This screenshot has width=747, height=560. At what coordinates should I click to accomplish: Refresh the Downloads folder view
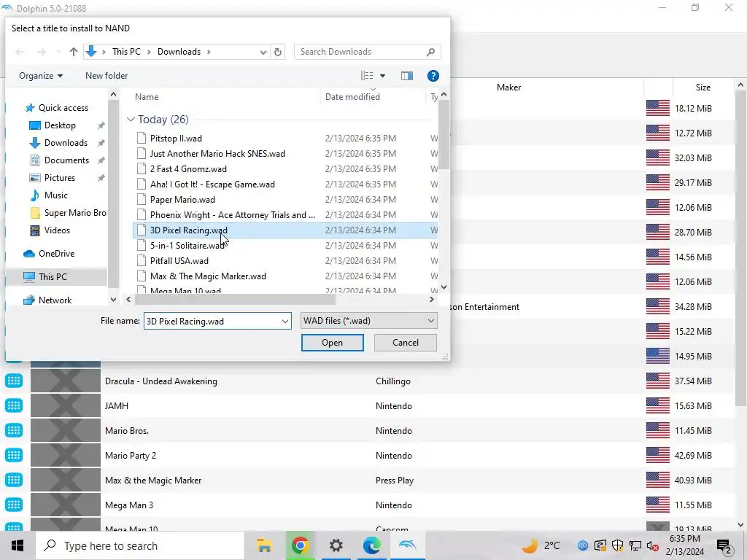coord(278,52)
